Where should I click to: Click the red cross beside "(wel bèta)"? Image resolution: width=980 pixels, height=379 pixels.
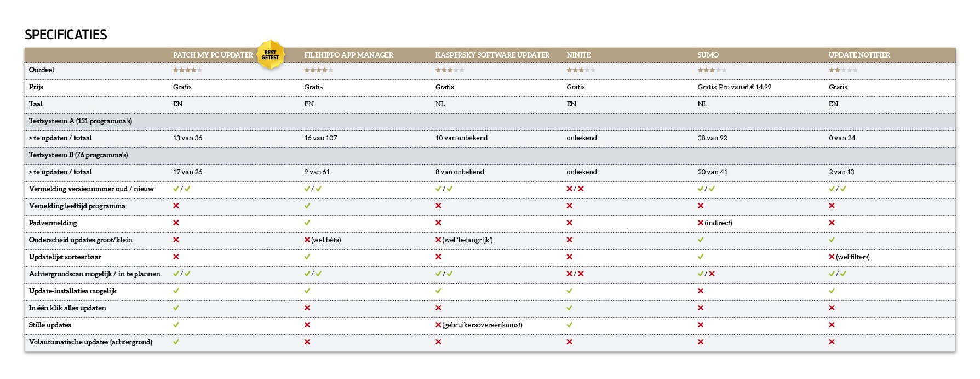point(307,240)
